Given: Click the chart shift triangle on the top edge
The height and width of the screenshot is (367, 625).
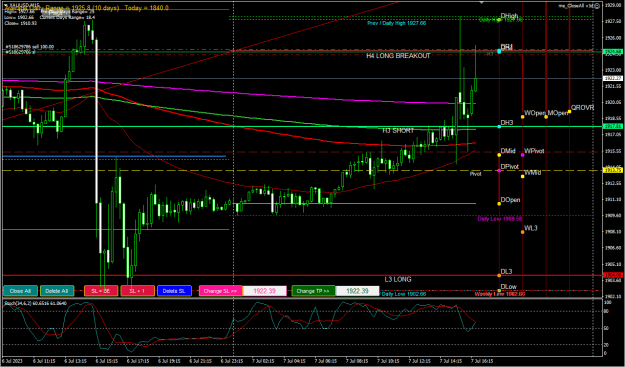Looking at the screenshot, I should [482, 2].
